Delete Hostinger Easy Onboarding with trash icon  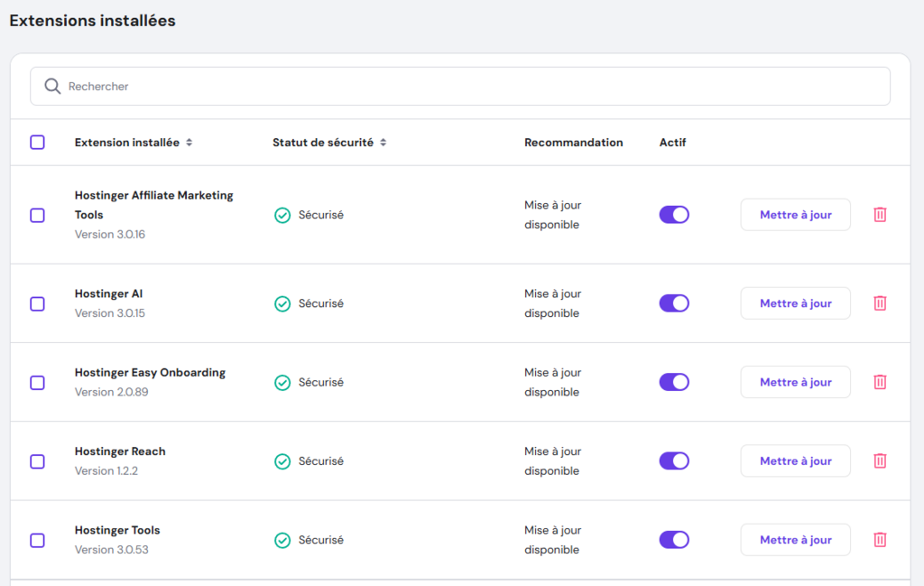point(880,381)
